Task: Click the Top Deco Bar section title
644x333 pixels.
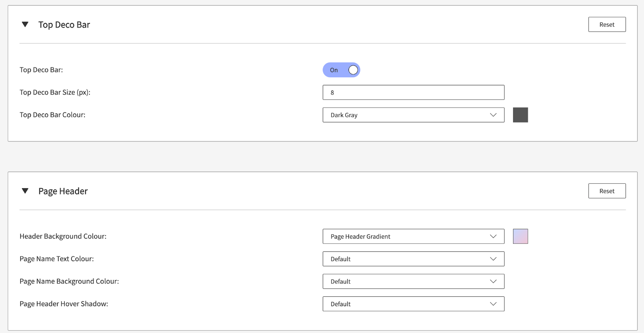Action: point(64,25)
